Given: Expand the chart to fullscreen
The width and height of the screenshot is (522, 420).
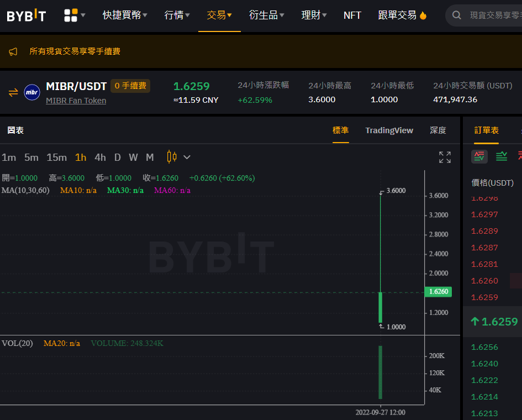Looking at the screenshot, I should tap(445, 157).
